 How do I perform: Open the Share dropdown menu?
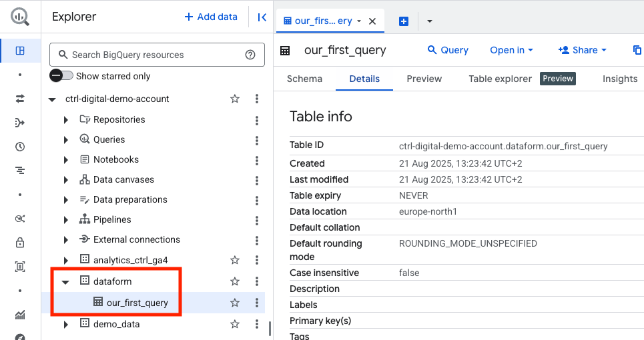(582, 50)
